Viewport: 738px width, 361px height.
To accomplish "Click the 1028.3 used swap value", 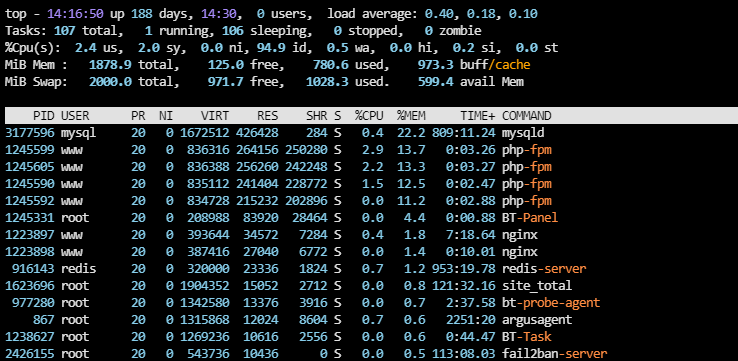I will point(327,82).
